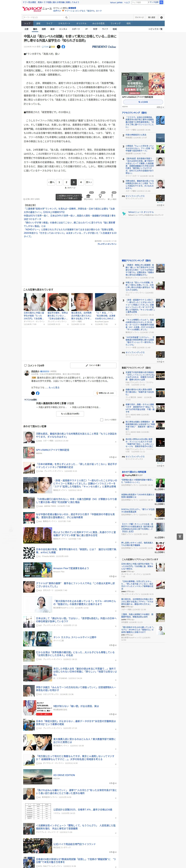Viewport: 186px width, 868px height.
Task: Open settings via the gear icon
Action: pos(161,18)
